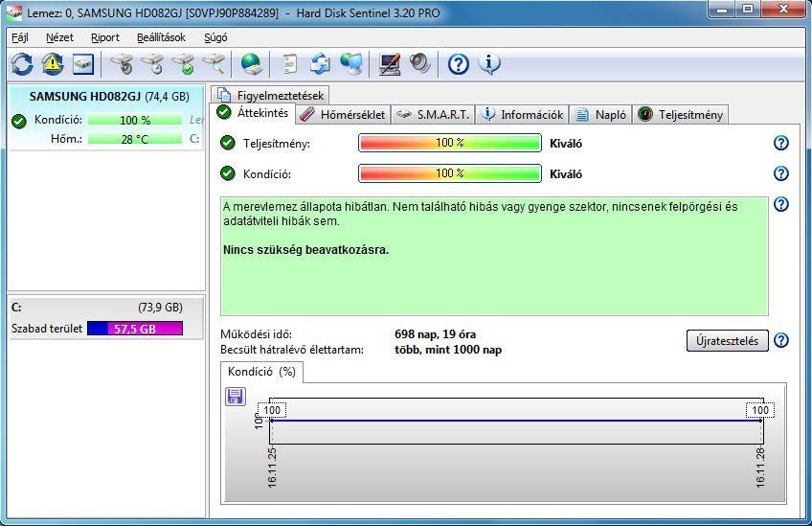Click the floppy save icon in the chart
The height and width of the screenshot is (526, 812).
[236, 397]
